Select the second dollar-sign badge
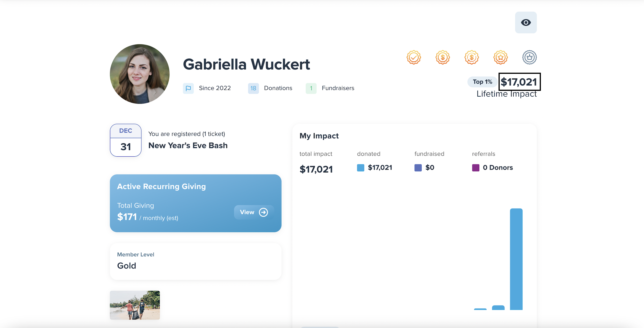 pos(472,58)
